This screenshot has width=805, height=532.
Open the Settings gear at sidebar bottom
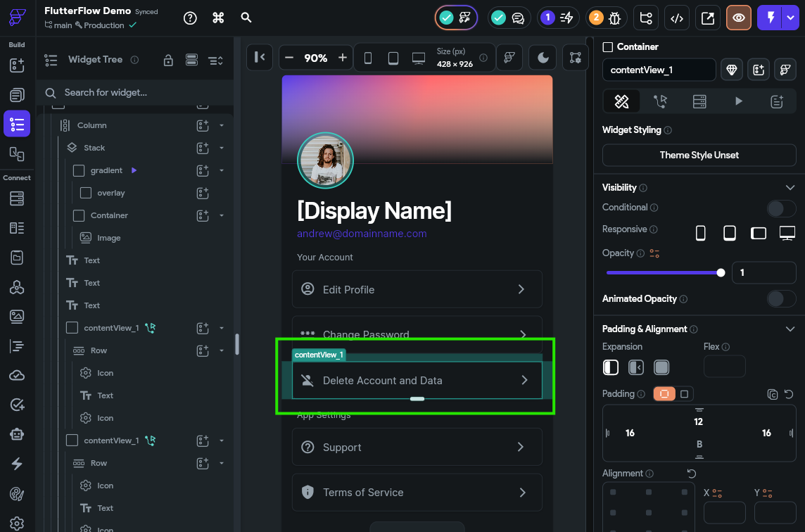pos(17,524)
